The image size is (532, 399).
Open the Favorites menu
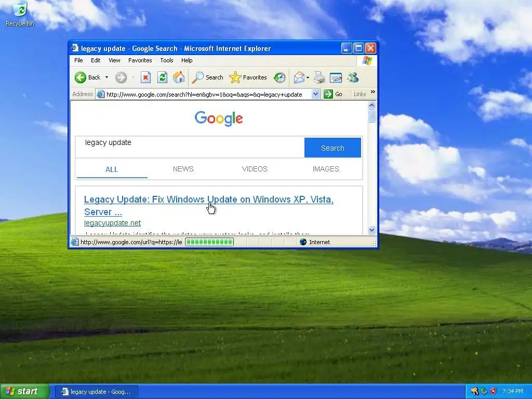[x=140, y=60]
